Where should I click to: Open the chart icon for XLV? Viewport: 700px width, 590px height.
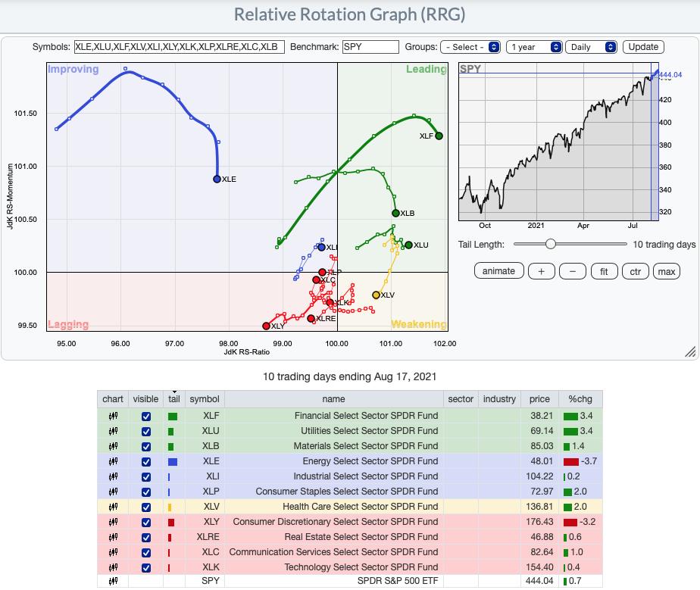[113, 507]
